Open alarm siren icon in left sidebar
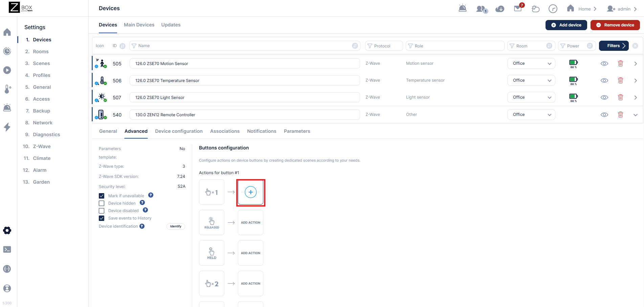 [x=7, y=108]
